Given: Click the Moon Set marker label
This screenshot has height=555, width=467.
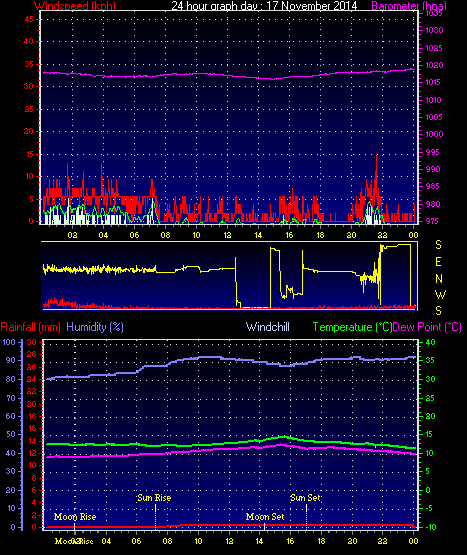Looking at the screenshot, I should pos(265,517).
